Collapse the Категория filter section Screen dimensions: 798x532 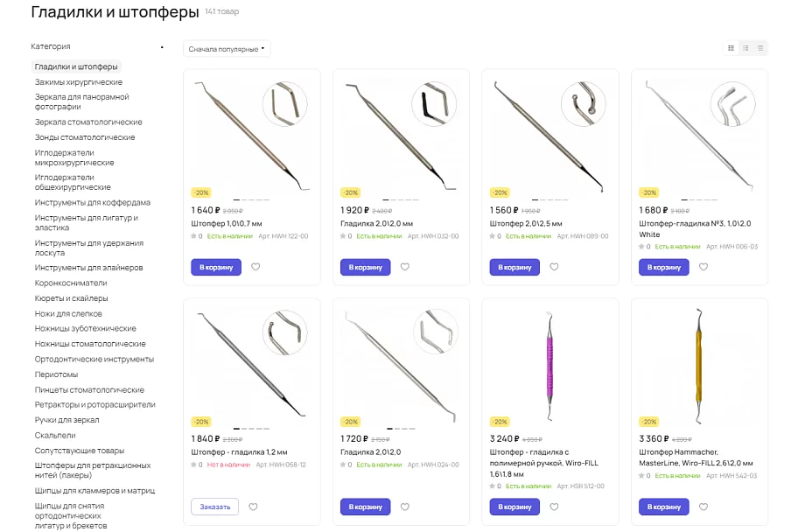(162, 47)
